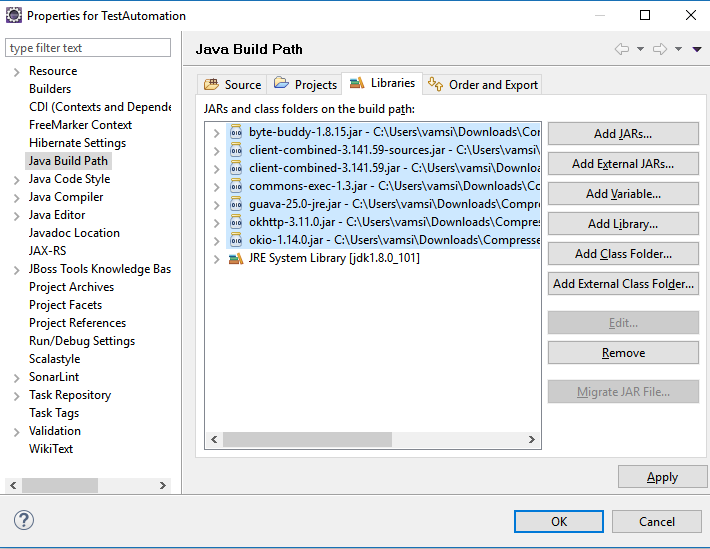Click the forward navigation arrow icon
The width and height of the screenshot is (710, 549).
pyautogui.click(x=660, y=49)
